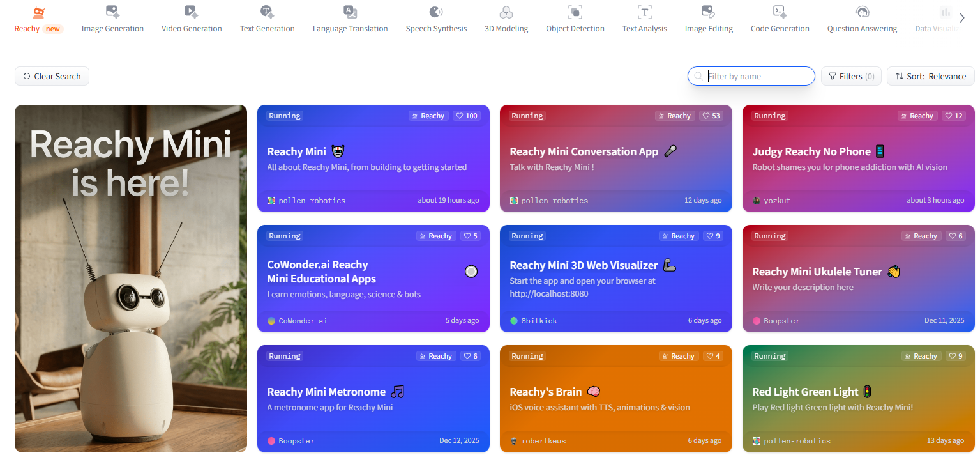Switch to the Video Generation tab
The height and width of the screenshot is (455, 980).
[x=192, y=20]
